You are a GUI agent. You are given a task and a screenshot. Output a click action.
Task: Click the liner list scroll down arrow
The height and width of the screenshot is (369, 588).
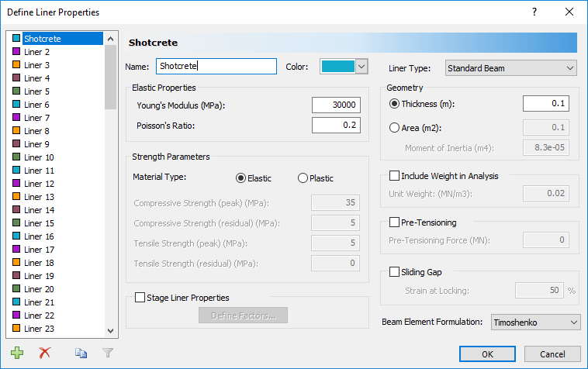110,331
